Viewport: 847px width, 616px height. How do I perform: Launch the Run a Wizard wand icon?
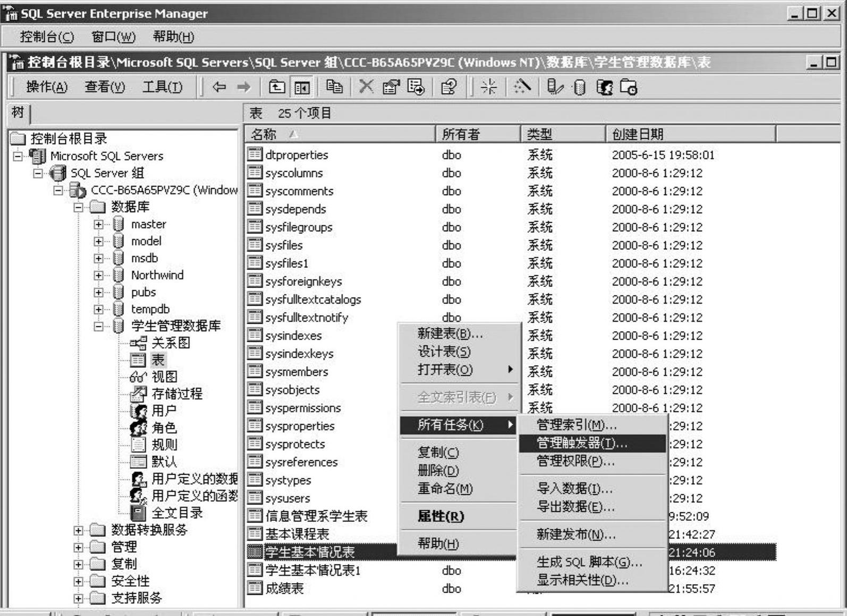click(x=522, y=87)
